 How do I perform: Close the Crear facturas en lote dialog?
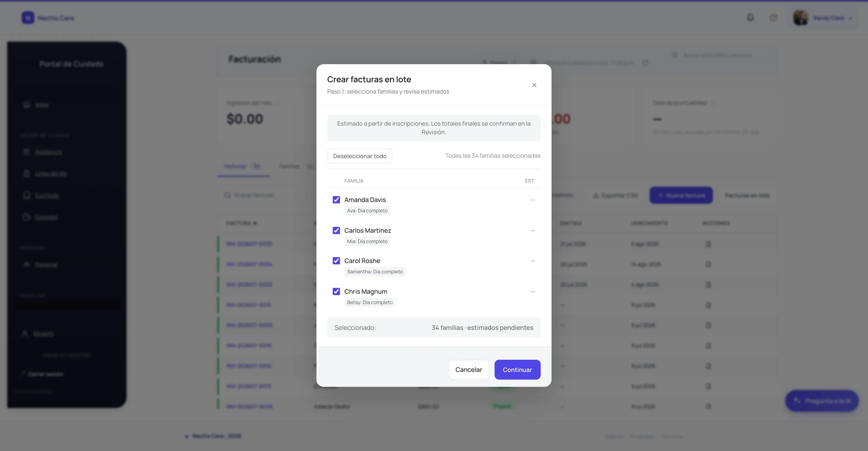(534, 85)
